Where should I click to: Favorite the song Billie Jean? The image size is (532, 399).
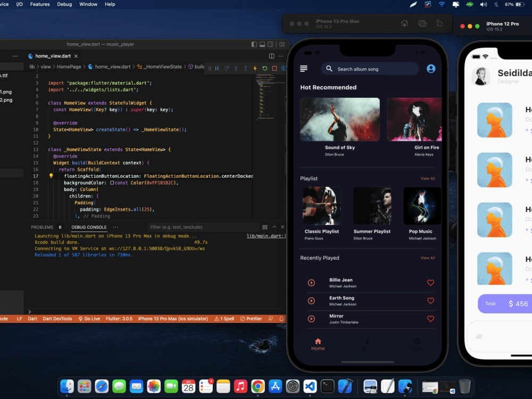tap(431, 282)
